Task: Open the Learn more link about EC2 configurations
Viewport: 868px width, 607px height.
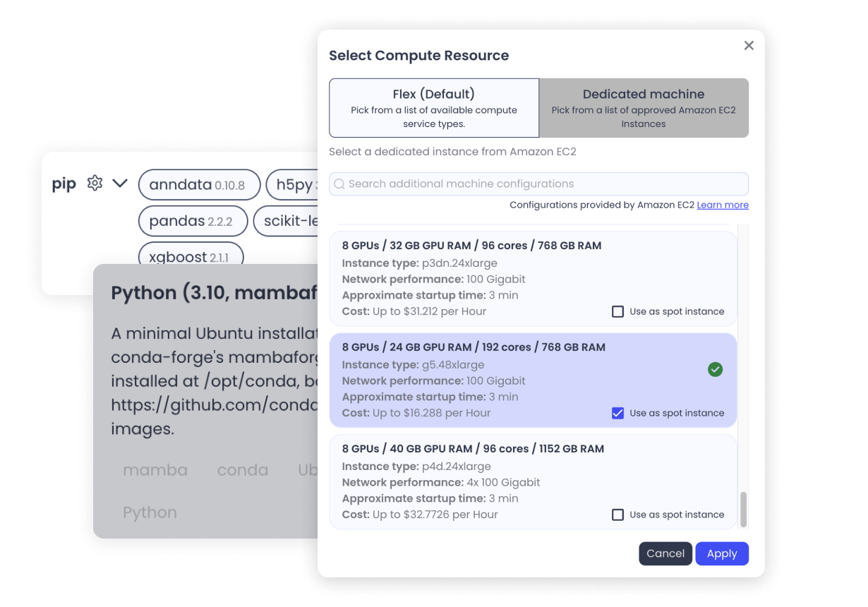Action: [x=723, y=205]
